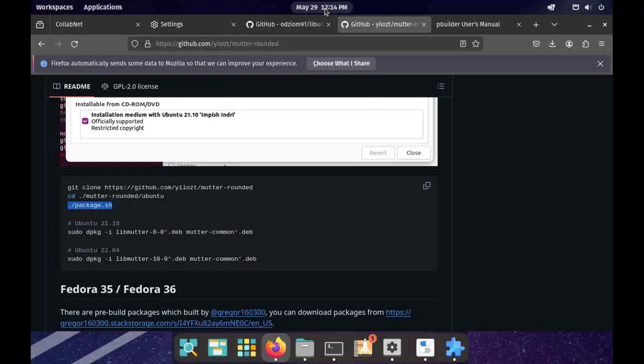Open the Firefox downloads panel
The width and height of the screenshot is (644, 364).
553,44
